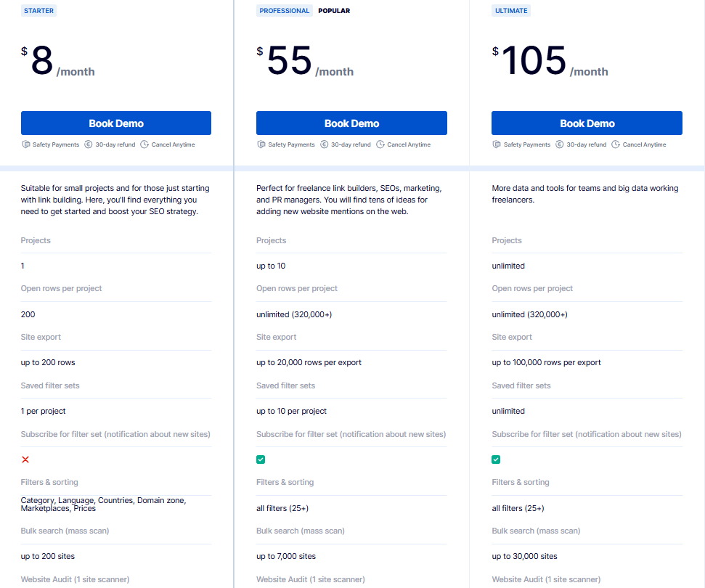Book Demo for the Professional plan
The height and width of the screenshot is (588, 705).
pyautogui.click(x=351, y=123)
